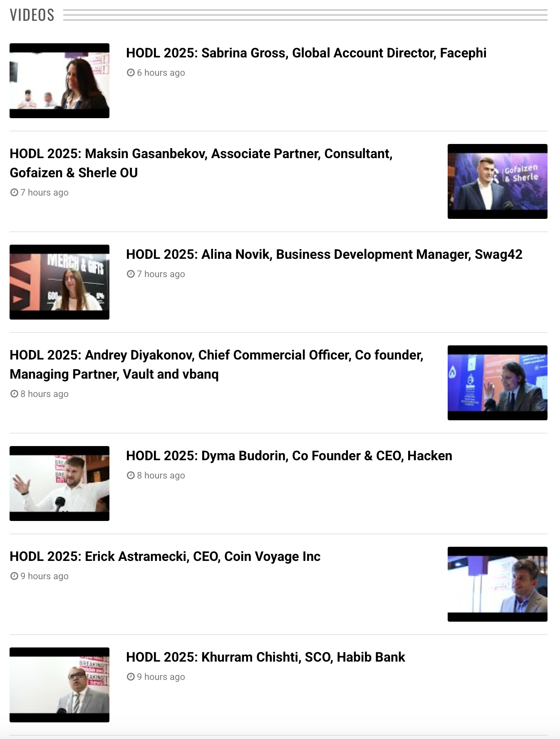Open the Maksin Gasanbekov Gofaizen & Sherle article

pos(201,163)
